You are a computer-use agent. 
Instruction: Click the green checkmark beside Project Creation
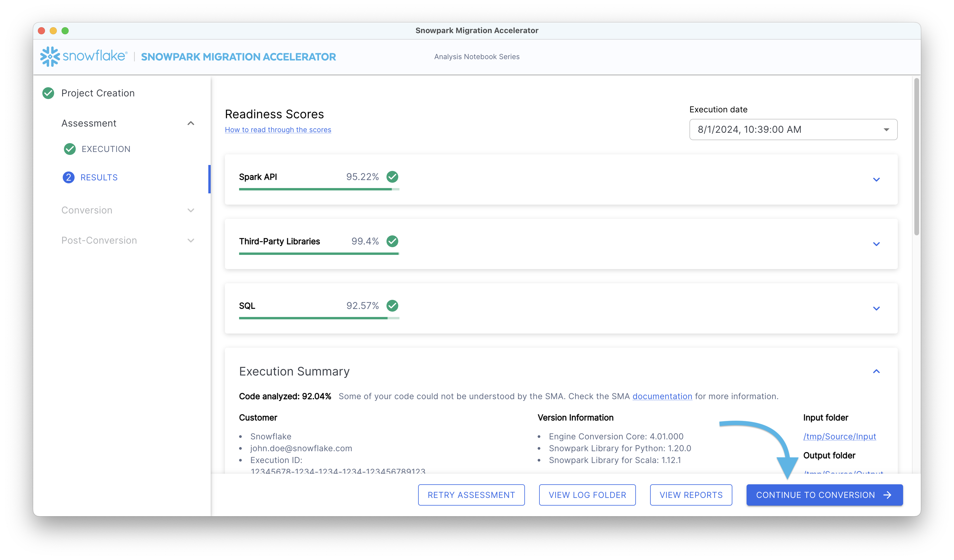pyautogui.click(x=48, y=93)
